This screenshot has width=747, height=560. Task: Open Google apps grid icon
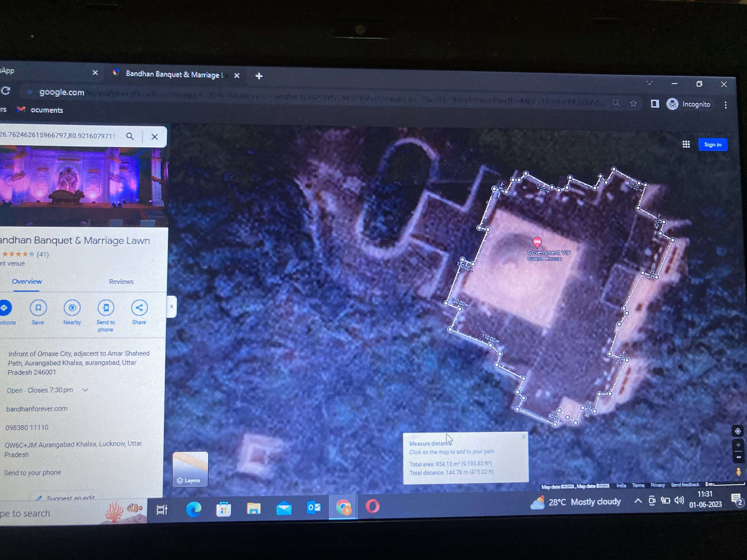686,144
